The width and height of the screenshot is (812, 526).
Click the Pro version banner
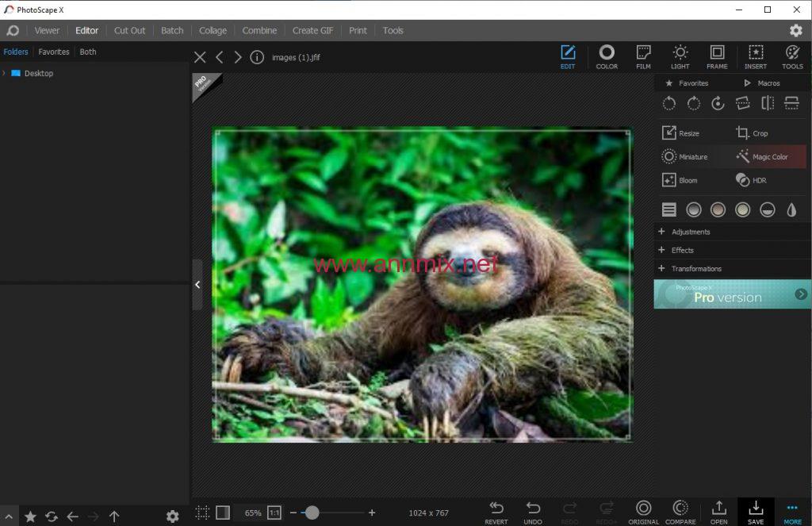pos(732,294)
